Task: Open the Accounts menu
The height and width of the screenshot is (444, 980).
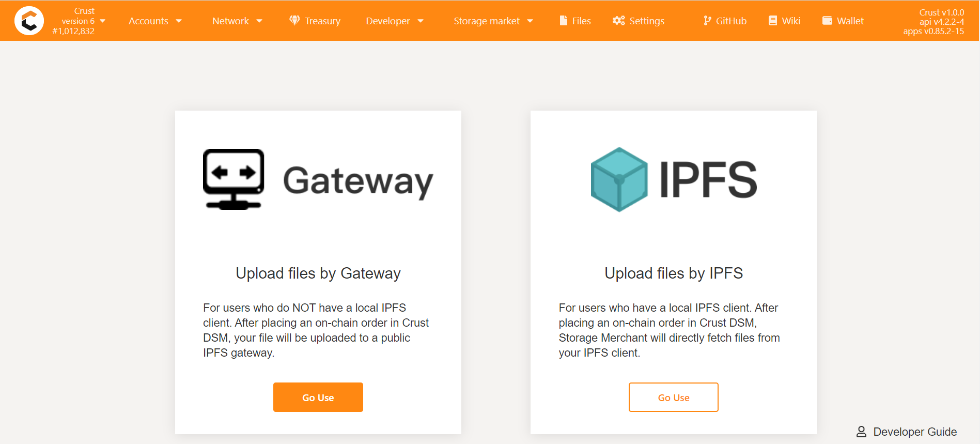Action: click(155, 21)
